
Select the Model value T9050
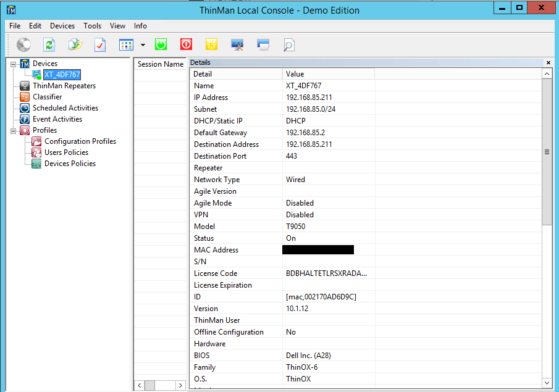tap(295, 227)
